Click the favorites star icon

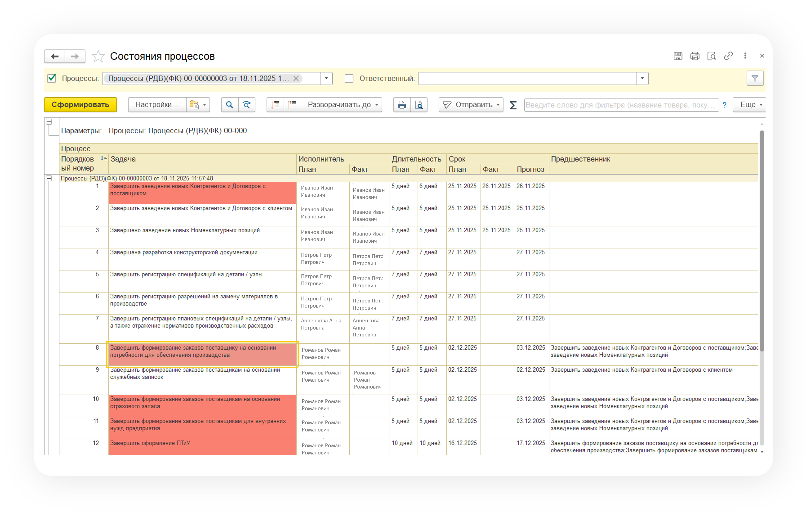tap(98, 56)
